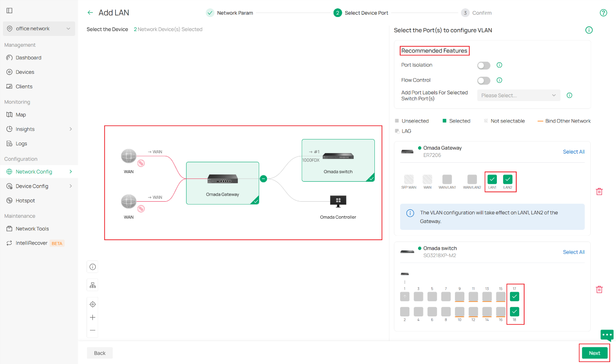The height and width of the screenshot is (364, 616).
Task: Open the office network site selector
Action: tap(38, 29)
